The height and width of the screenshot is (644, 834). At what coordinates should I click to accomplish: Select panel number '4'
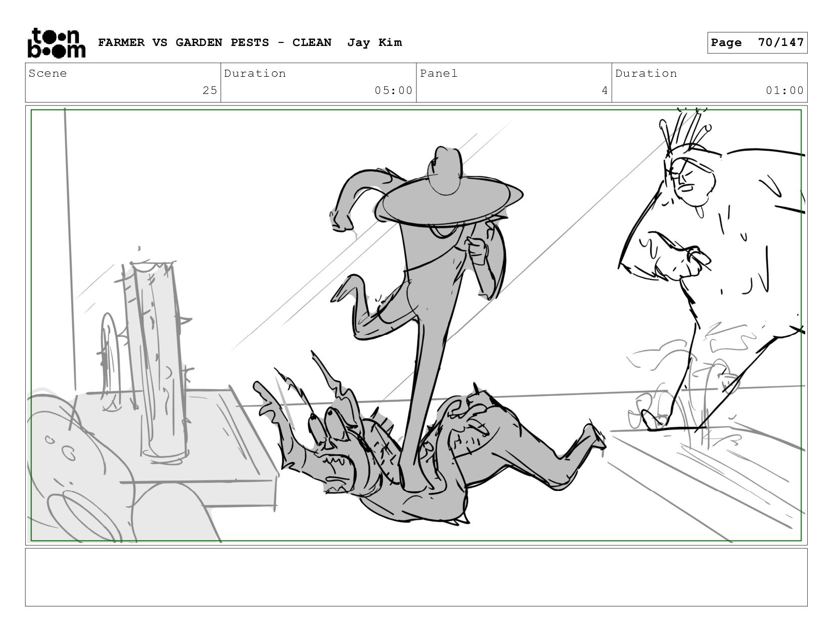coord(605,90)
